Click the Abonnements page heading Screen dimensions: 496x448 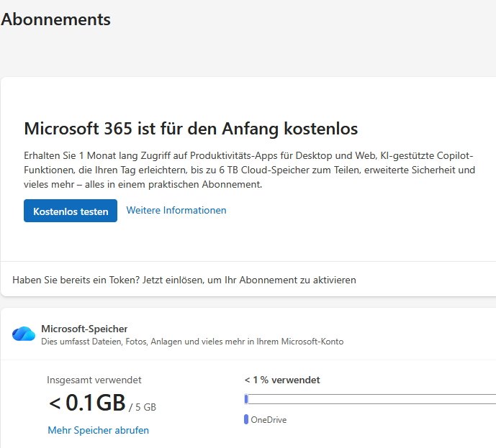click(x=55, y=19)
